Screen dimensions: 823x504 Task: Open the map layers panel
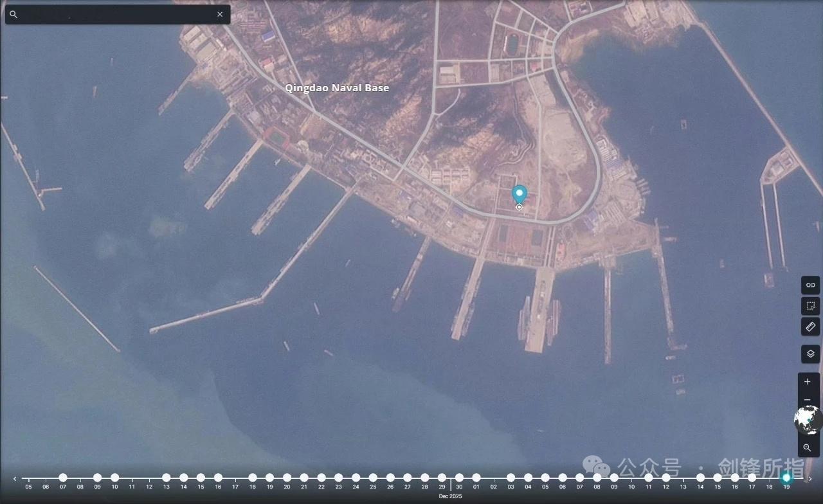click(x=810, y=354)
